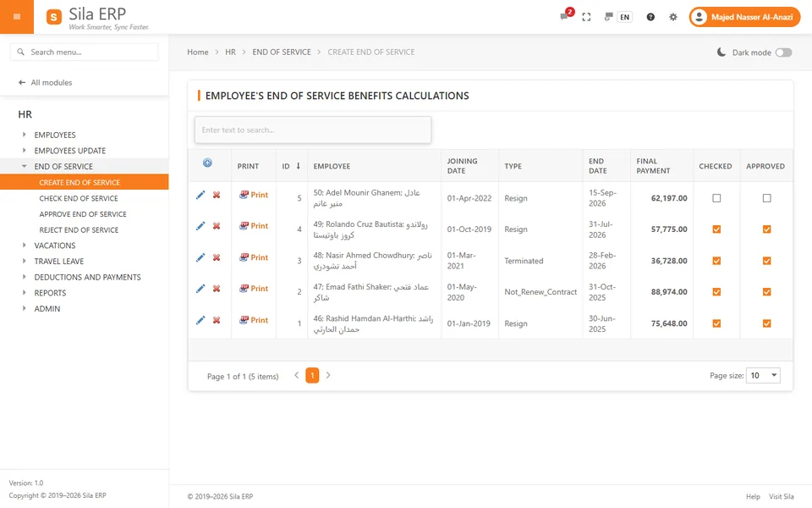Check the Checked box for Adel Mounir
This screenshot has height=508, width=812.
tap(716, 198)
